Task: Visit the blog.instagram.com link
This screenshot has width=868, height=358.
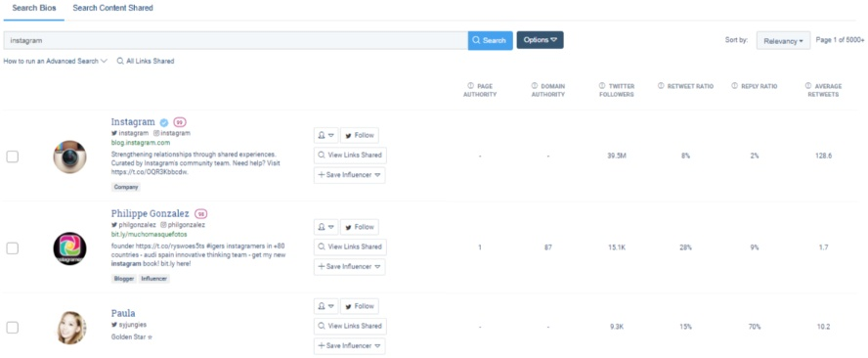Action: point(141,143)
